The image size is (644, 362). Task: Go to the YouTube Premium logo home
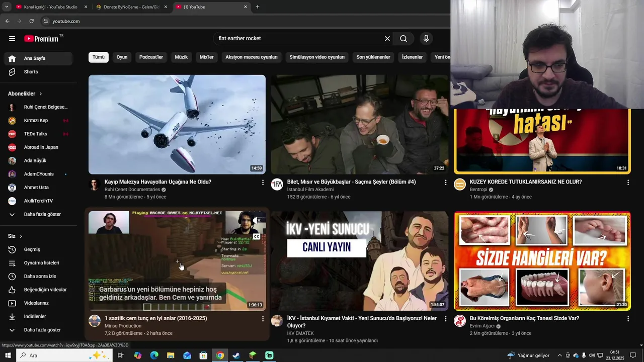(41, 39)
